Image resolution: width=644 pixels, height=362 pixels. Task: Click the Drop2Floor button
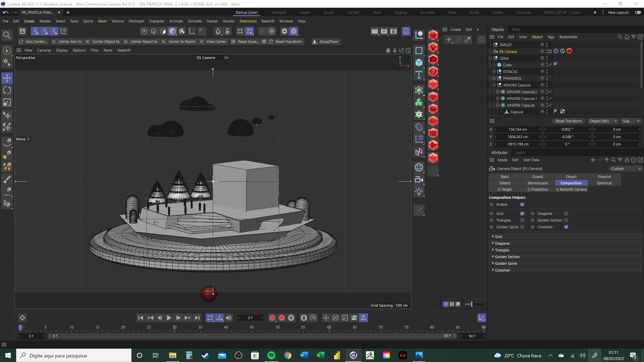(x=326, y=42)
